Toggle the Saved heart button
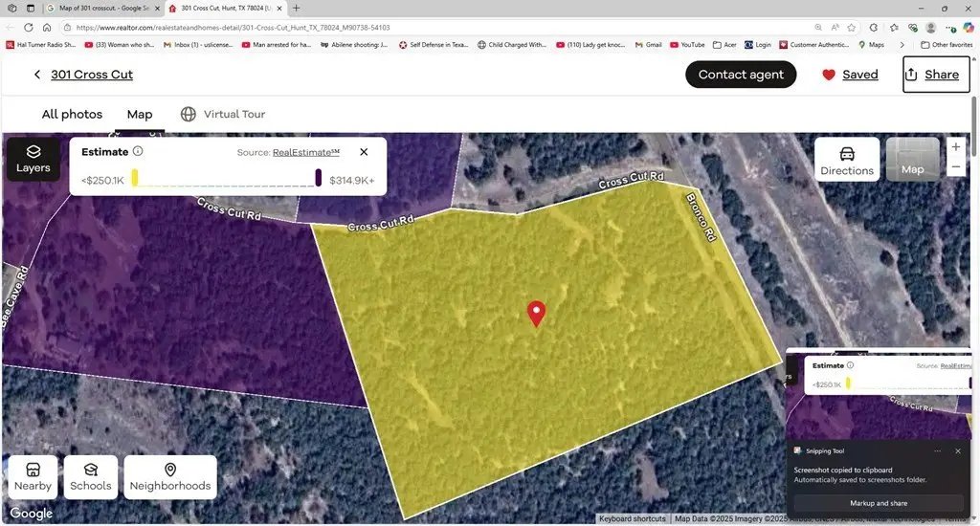Viewport: 980px width, 526px height. pyautogui.click(x=849, y=75)
